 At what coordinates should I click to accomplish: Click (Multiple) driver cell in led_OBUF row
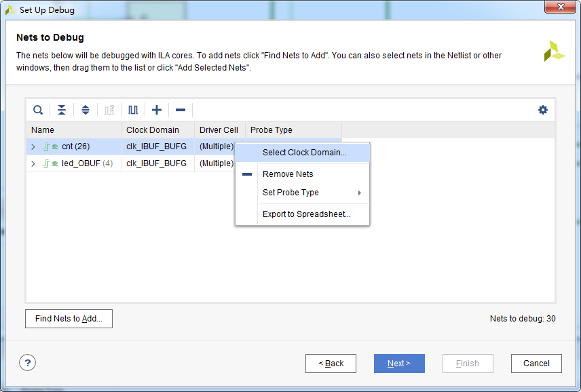point(217,163)
